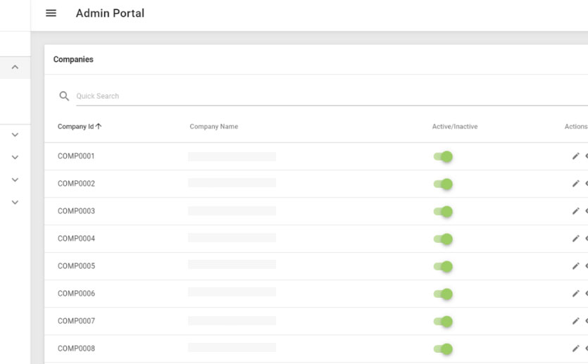This screenshot has width=588, height=364.
Task: Edit company COMP0008
Action: coord(575,349)
